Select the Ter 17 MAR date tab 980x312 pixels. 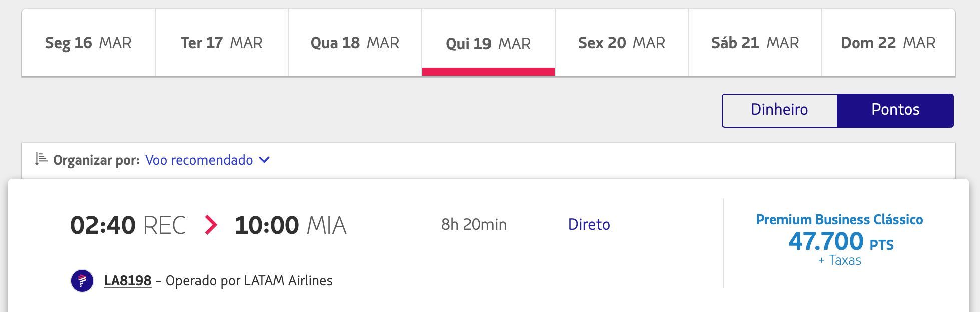coord(222,43)
